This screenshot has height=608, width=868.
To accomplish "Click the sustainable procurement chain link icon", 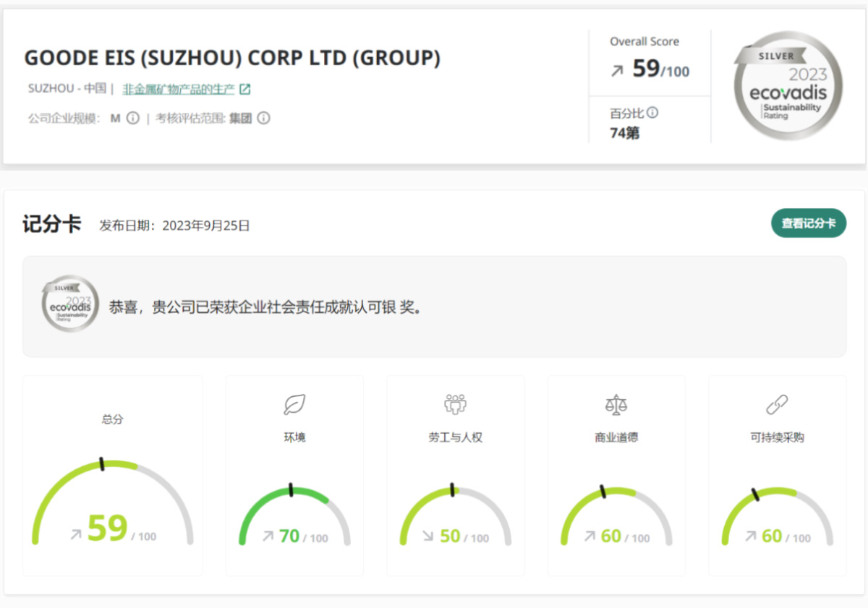I will click(x=777, y=405).
